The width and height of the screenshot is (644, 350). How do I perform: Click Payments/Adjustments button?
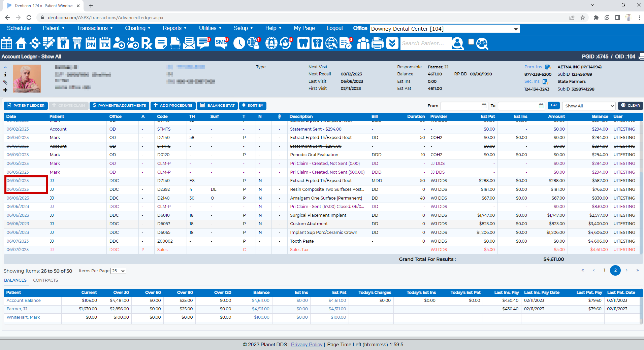tap(119, 106)
